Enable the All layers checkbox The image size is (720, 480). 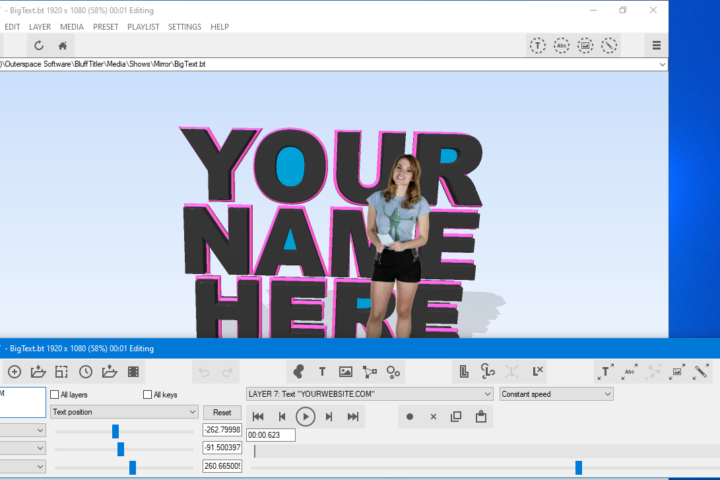click(x=55, y=395)
